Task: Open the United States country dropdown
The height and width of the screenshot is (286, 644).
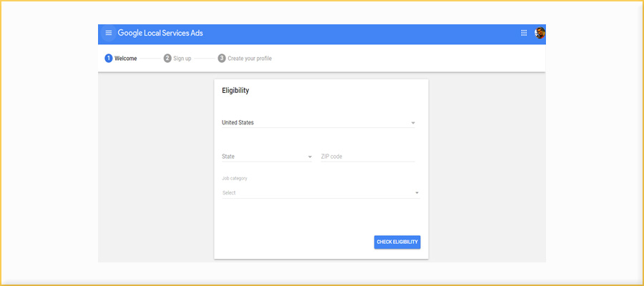Action: point(318,122)
